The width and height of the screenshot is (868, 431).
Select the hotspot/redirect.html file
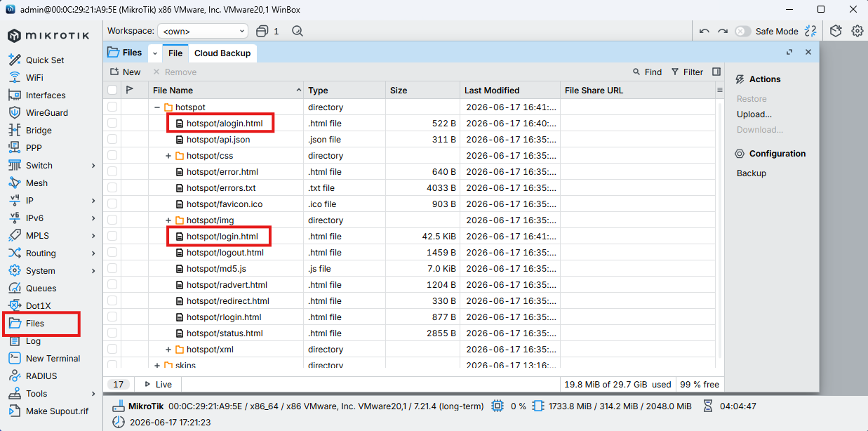pyautogui.click(x=227, y=301)
